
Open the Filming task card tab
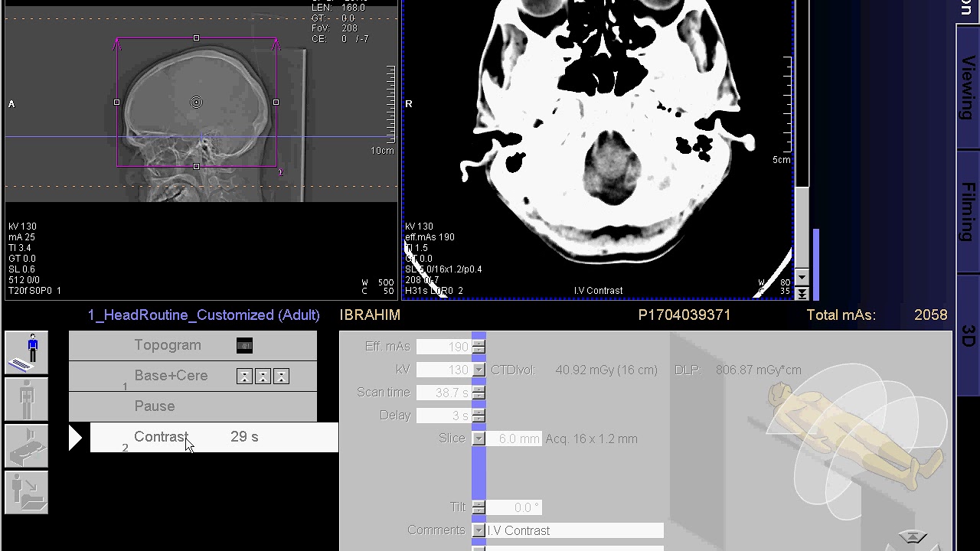(968, 212)
